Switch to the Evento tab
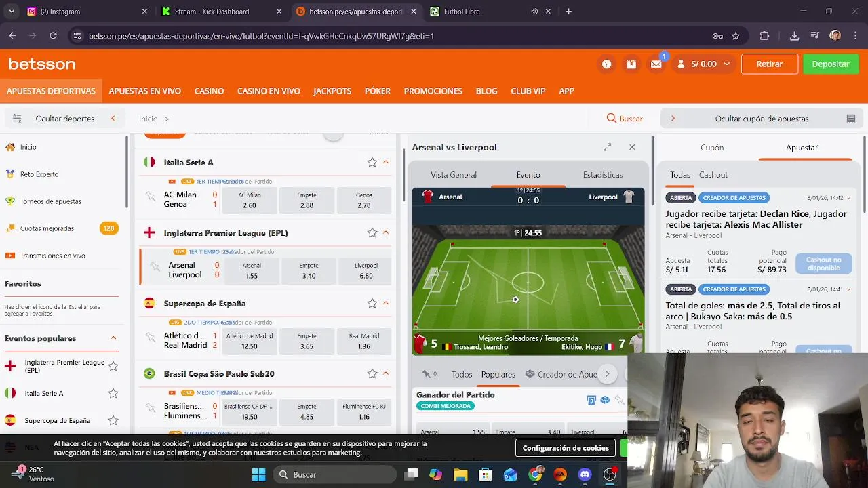 pos(528,175)
